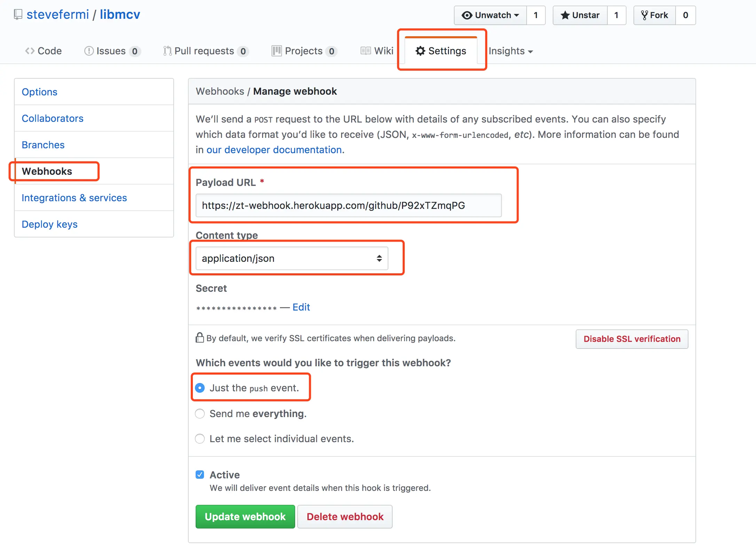The height and width of the screenshot is (548, 756).
Task: Uncheck the Active checkbox
Action: coord(200,475)
